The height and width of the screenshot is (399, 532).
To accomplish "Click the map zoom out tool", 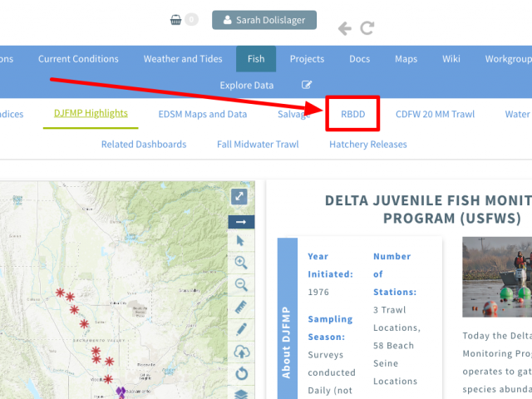I will pyautogui.click(x=241, y=284).
